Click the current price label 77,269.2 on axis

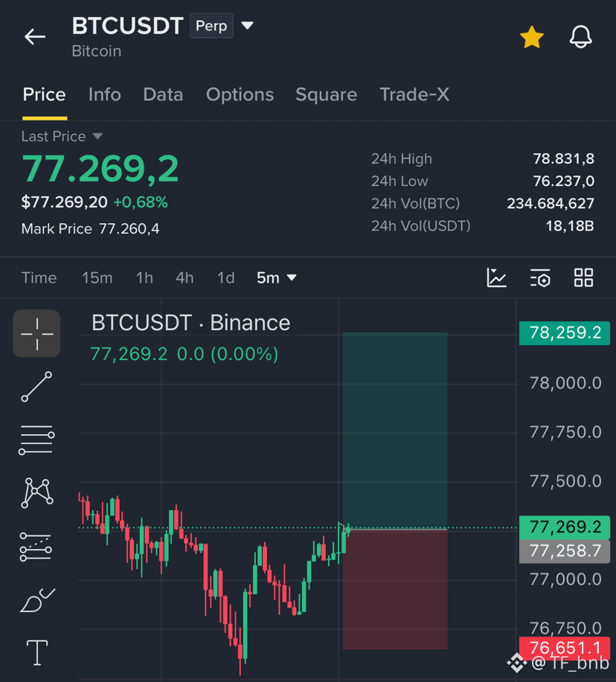click(565, 527)
